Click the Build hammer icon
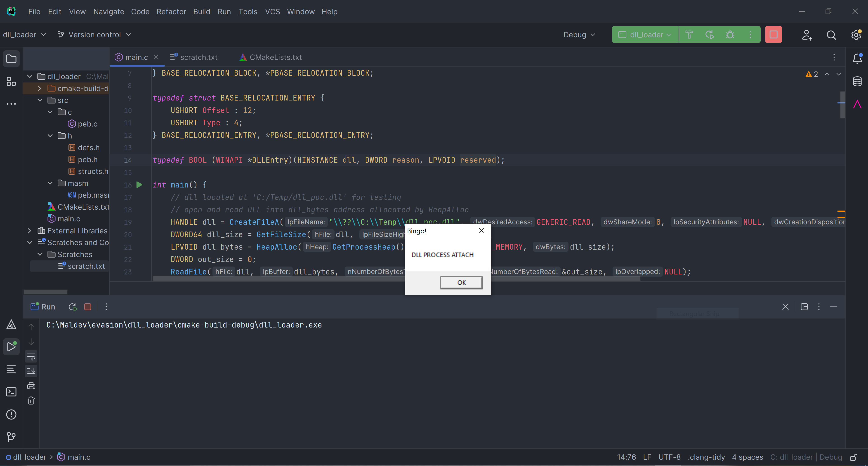Viewport: 868px width, 466px height. point(689,35)
